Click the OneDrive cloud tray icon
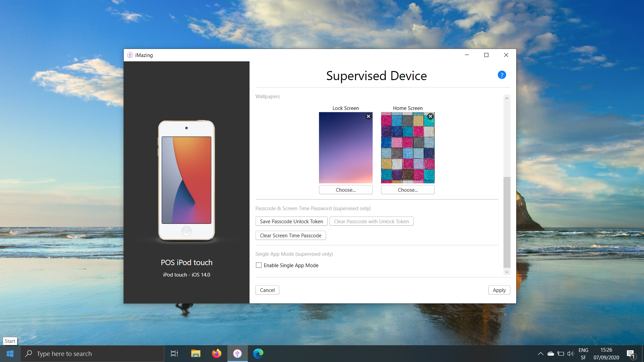 coord(550,354)
